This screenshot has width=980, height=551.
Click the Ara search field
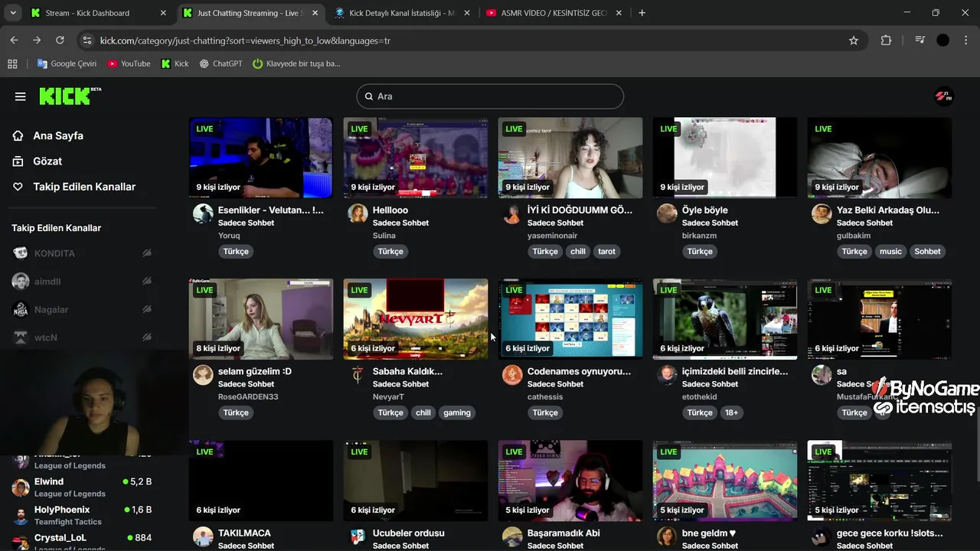[x=490, y=96]
